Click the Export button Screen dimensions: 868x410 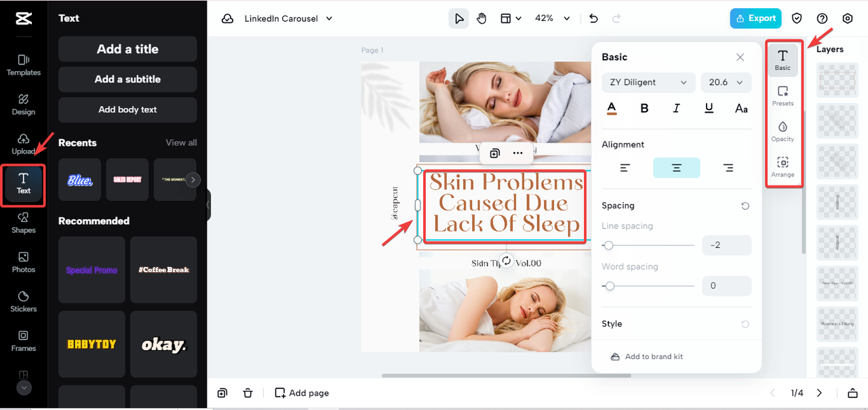point(755,18)
